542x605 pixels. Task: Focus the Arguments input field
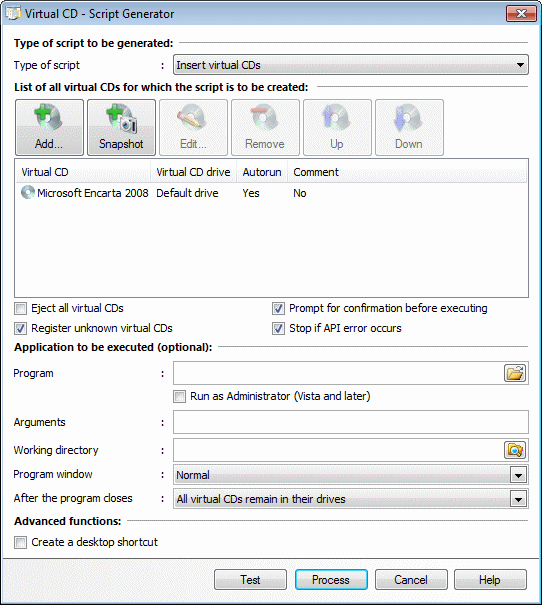[x=351, y=422]
